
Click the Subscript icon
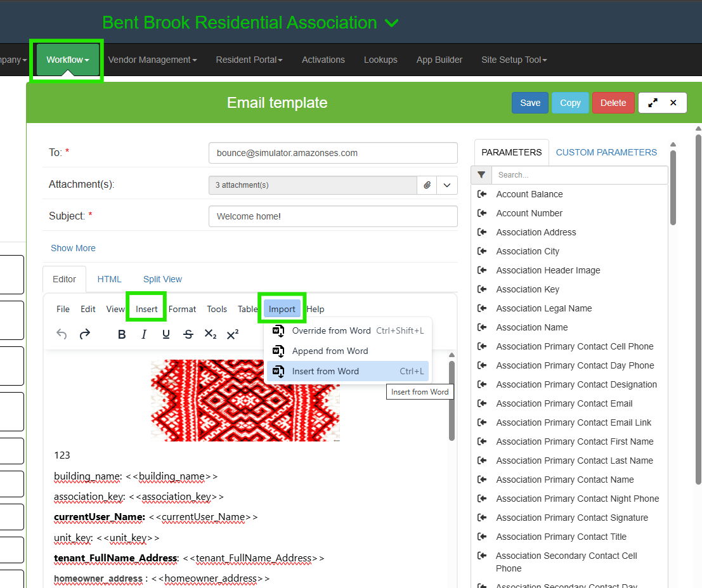(211, 334)
